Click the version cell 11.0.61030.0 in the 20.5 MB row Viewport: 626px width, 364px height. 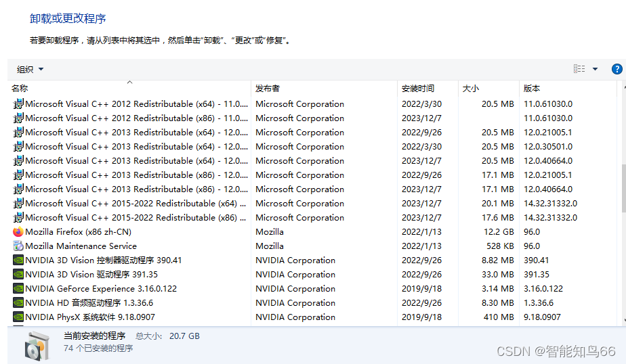pos(548,104)
